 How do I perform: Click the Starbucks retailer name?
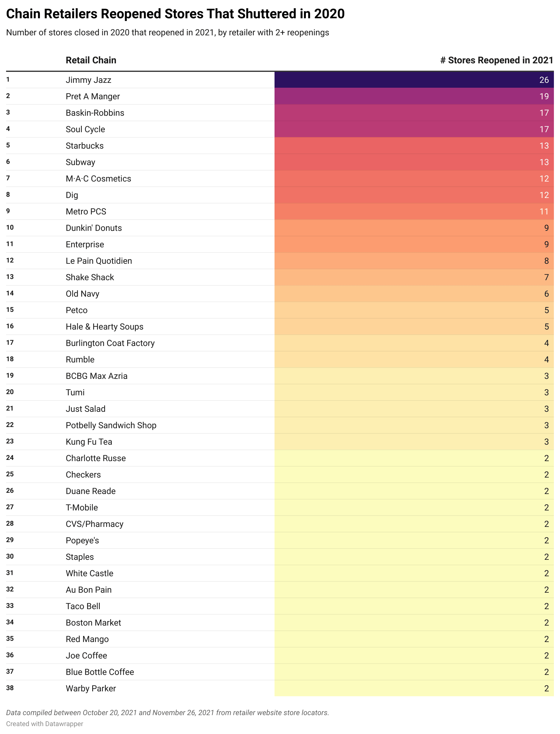[x=85, y=146]
